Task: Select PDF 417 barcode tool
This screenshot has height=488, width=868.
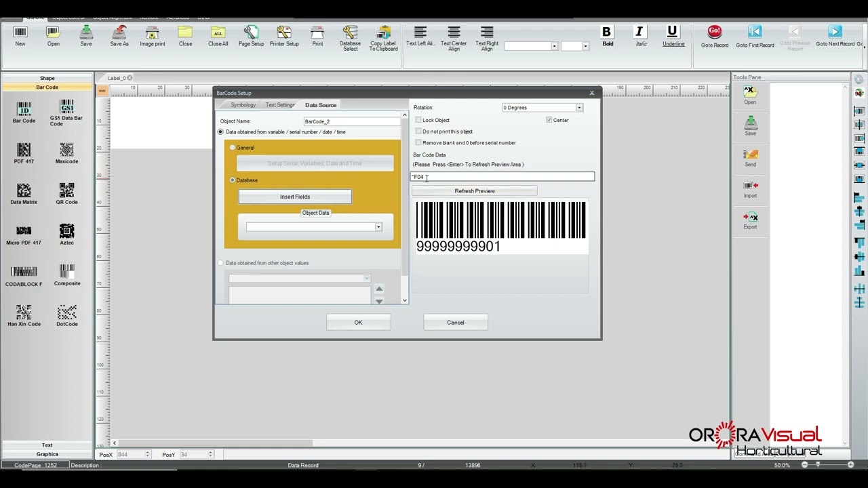Action: (x=24, y=153)
